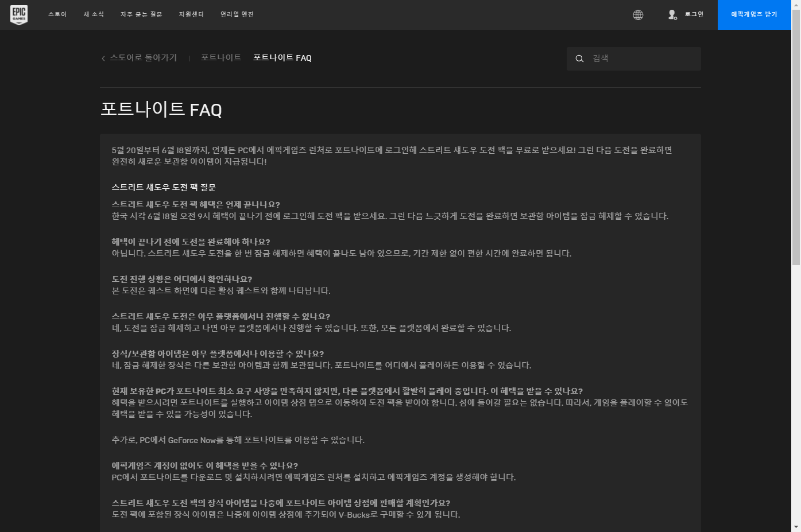Click question 혜택이 끝나기 전에 도전을 완료해야 하나요?
Screen dimensions: 801x532
191,242
